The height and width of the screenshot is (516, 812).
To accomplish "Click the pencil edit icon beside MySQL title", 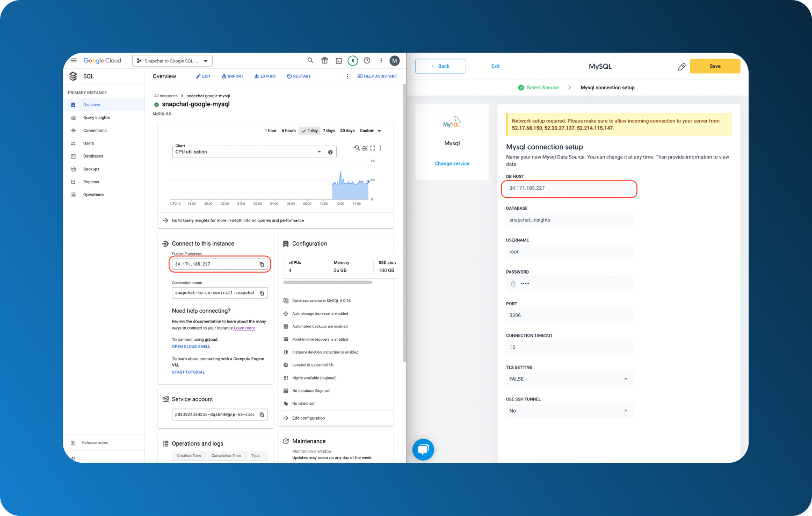I will coord(682,67).
